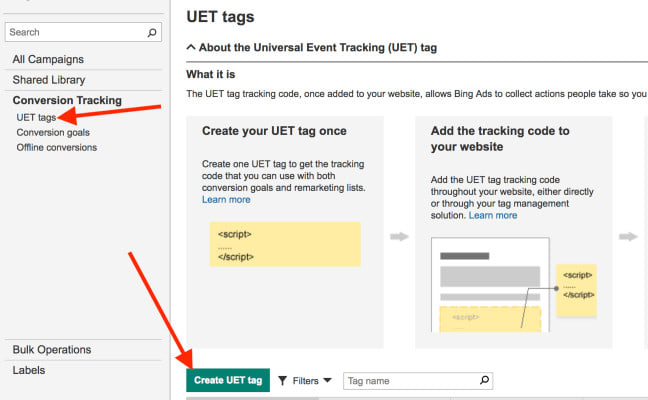Click the Create your UET tag once heading
This screenshot has width=648, height=400.
[x=274, y=131]
